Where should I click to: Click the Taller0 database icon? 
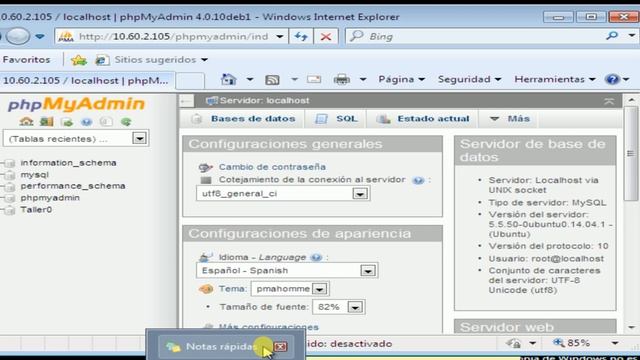[x=9, y=210]
